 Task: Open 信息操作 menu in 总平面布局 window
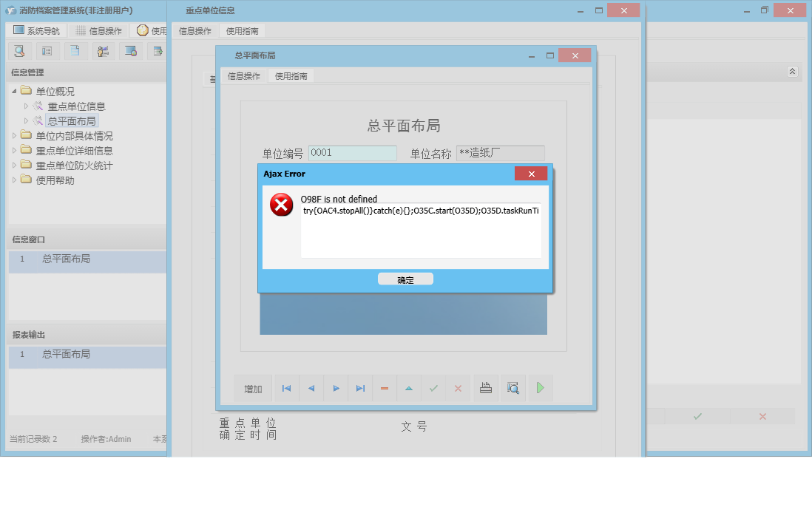tap(244, 76)
